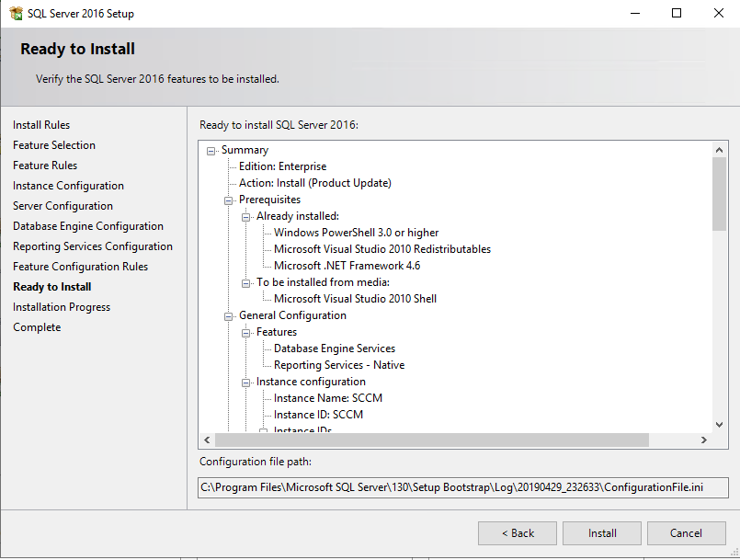Image resolution: width=740 pixels, height=560 pixels.
Task: Select the Complete step
Action: [38, 327]
